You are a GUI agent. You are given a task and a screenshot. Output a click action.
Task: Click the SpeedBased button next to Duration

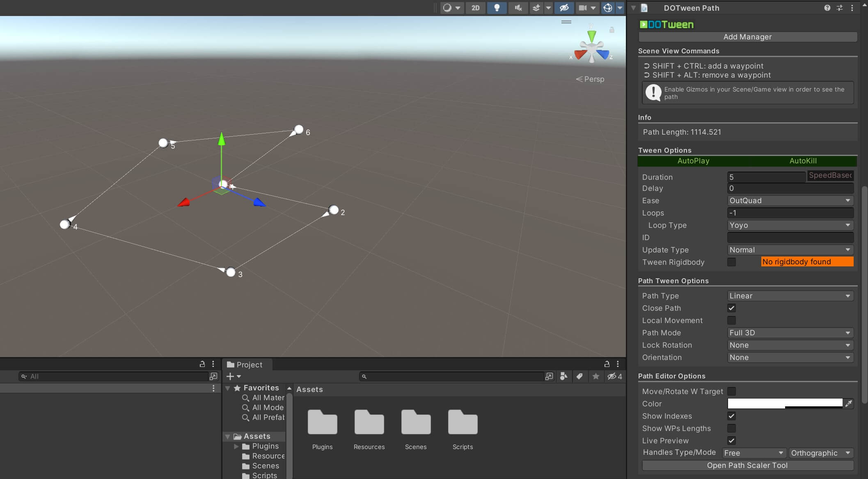830,175
